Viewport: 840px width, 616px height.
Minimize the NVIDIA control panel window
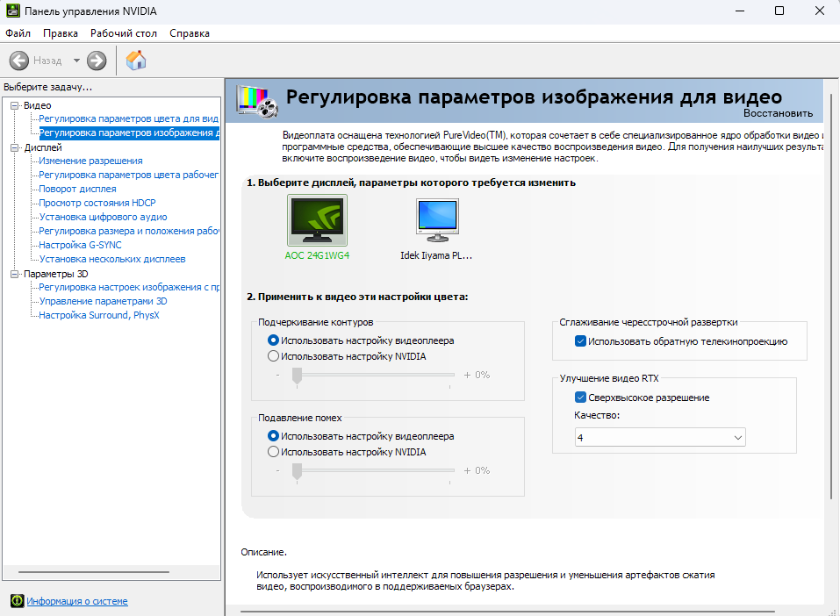coord(740,11)
